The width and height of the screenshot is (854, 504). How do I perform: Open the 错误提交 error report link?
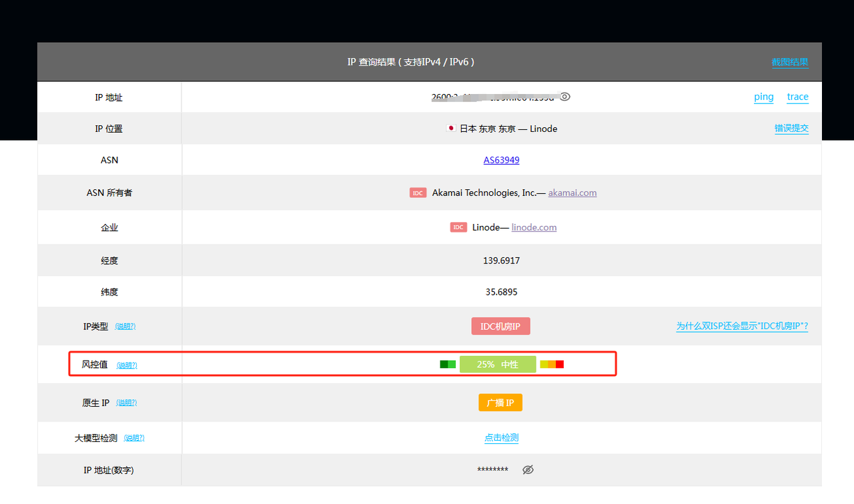pyautogui.click(x=791, y=128)
